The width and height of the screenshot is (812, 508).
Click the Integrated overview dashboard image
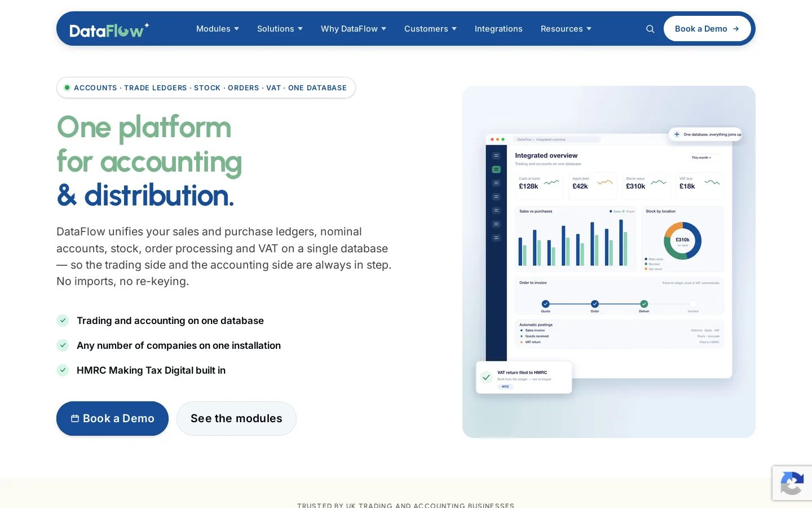point(609,262)
